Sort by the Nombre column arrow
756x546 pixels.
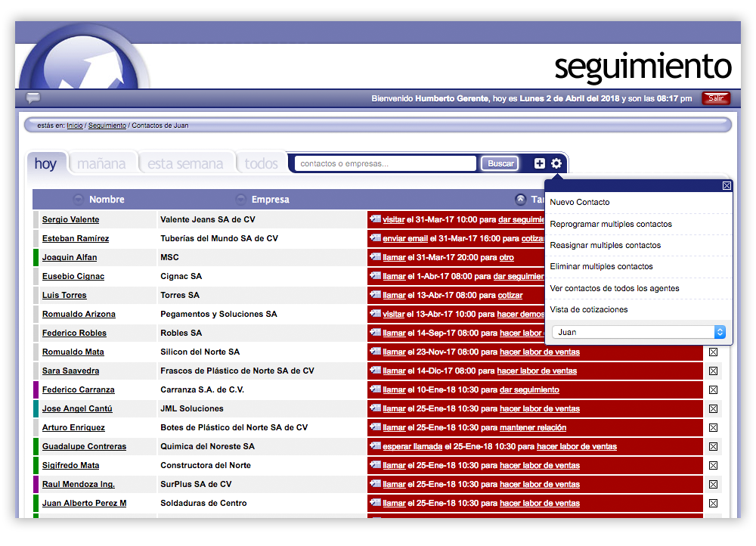coord(79,200)
